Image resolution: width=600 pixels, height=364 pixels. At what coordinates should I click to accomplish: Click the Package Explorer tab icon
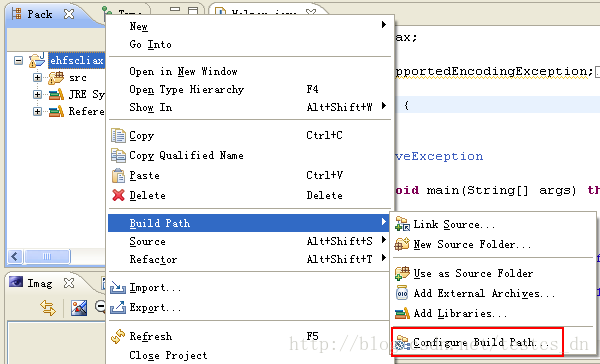[x=16, y=14]
